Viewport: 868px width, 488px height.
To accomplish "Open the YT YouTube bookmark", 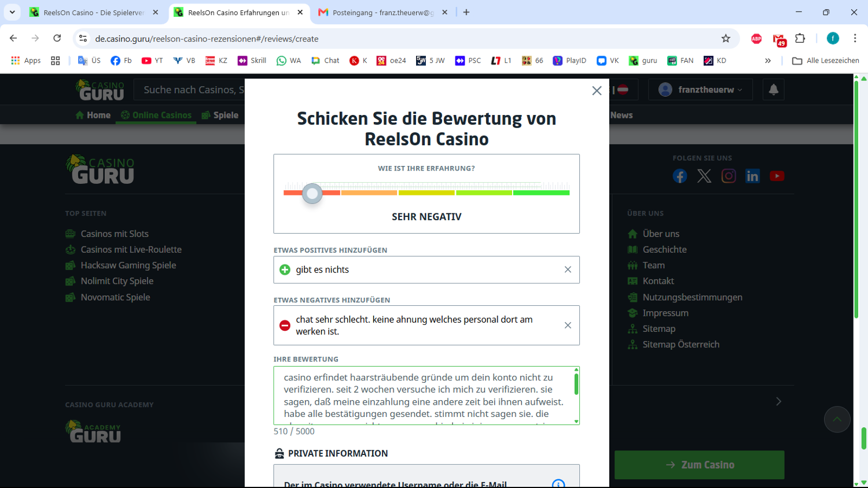I will (152, 60).
